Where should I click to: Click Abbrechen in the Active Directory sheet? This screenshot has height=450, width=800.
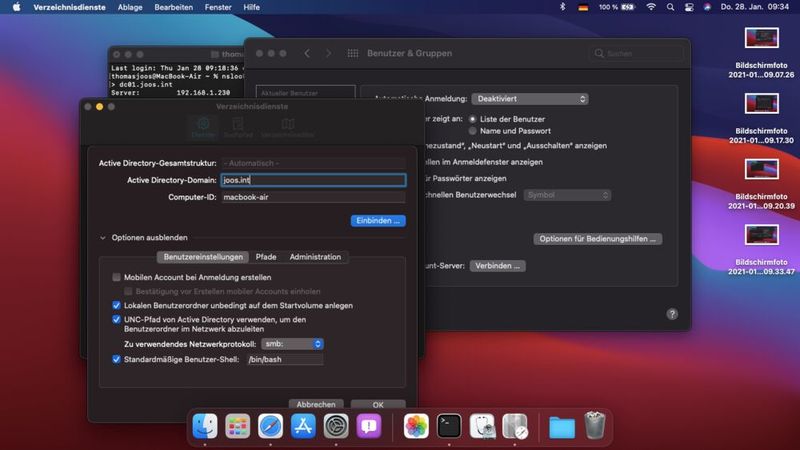click(x=316, y=404)
